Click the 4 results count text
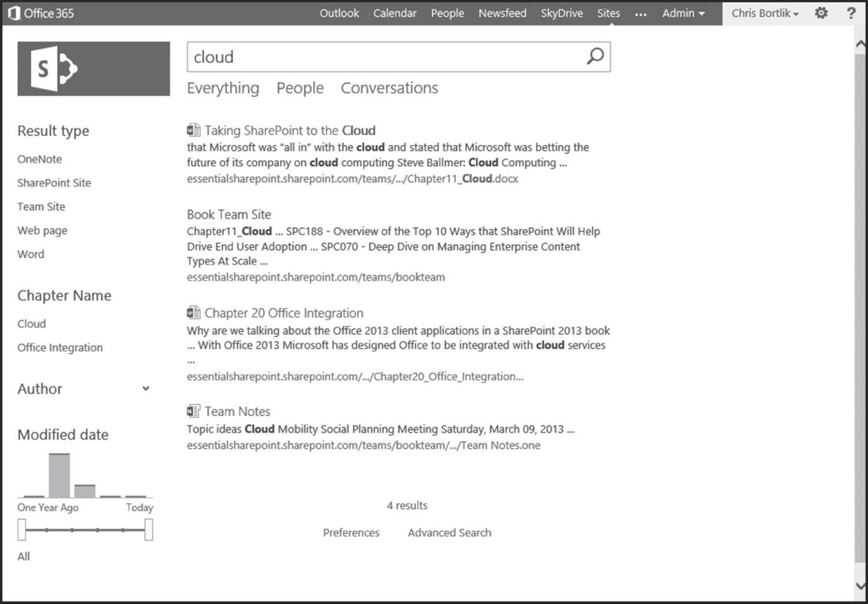The image size is (868, 604). coord(407,506)
